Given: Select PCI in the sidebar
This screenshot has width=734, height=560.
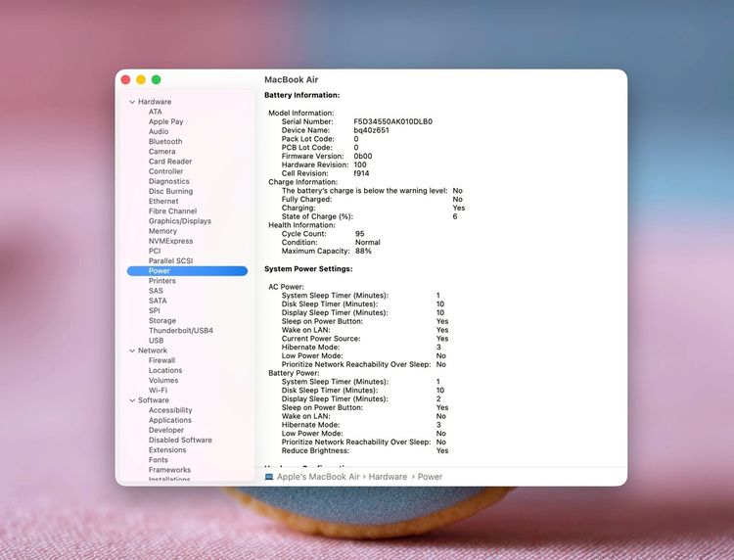Looking at the screenshot, I should [155, 251].
